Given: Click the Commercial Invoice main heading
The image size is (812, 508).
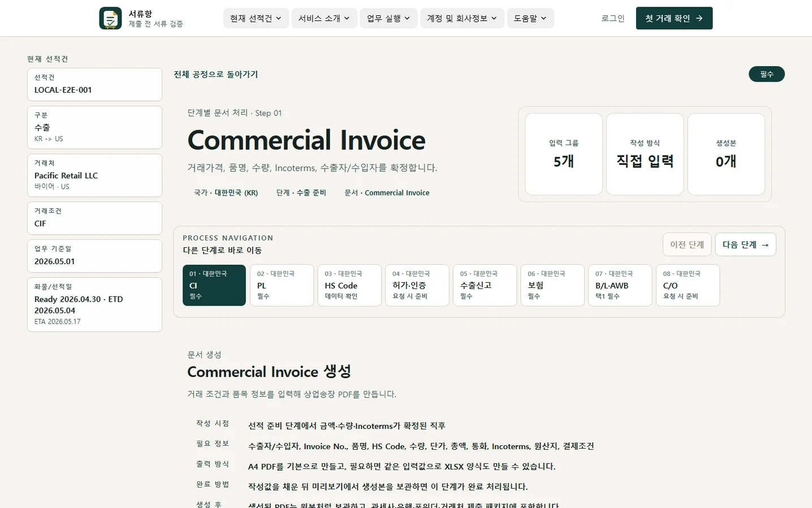Looking at the screenshot, I should pos(306,140).
